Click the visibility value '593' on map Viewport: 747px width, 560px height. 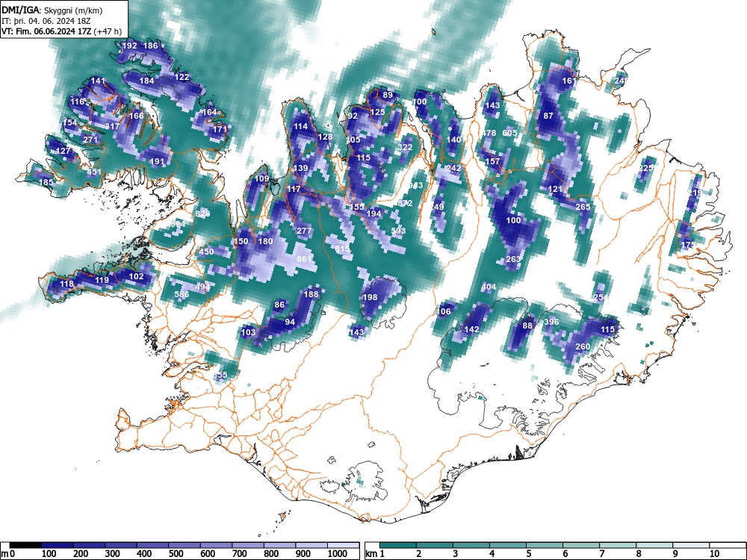coord(398,231)
